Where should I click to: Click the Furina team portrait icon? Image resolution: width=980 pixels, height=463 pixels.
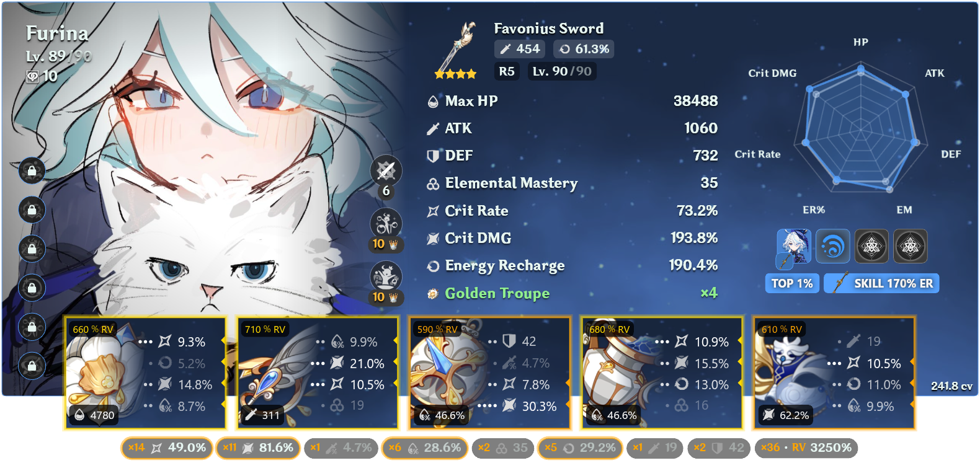(x=794, y=246)
